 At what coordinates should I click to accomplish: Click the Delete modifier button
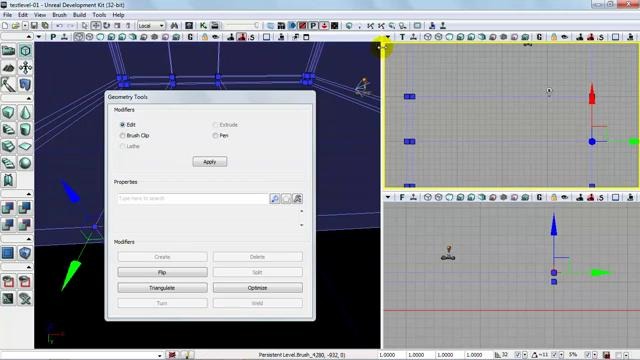[258, 257]
